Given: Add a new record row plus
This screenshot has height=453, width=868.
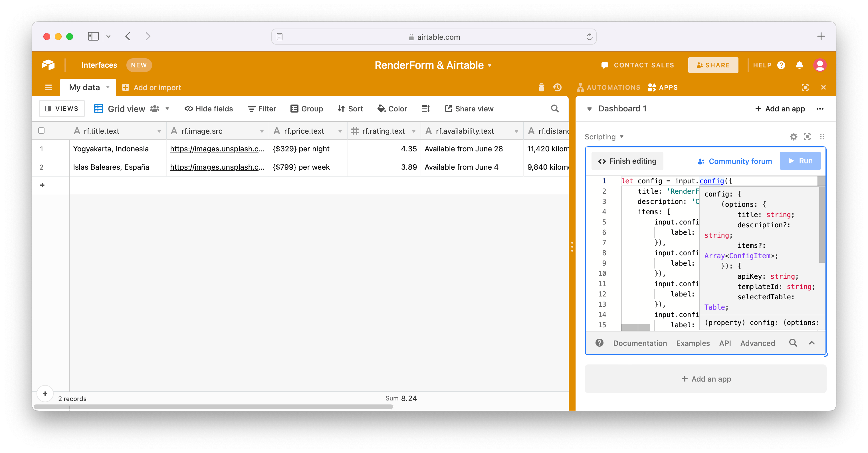Looking at the screenshot, I should click(x=42, y=185).
